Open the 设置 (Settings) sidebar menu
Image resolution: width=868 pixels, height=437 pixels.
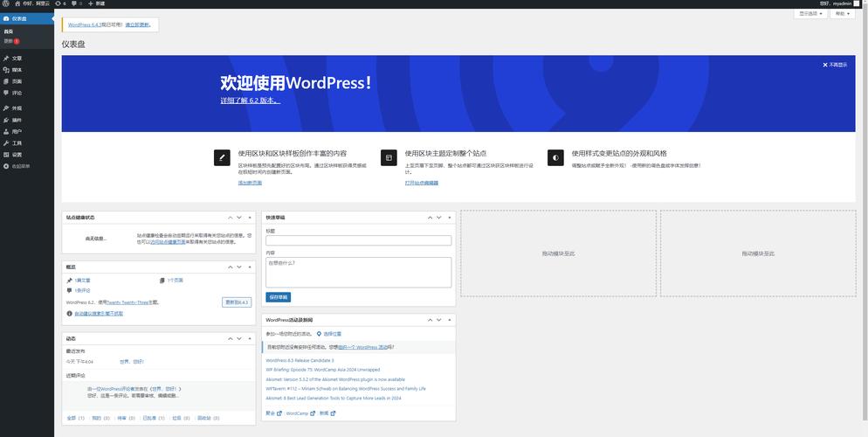(x=17, y=154)
